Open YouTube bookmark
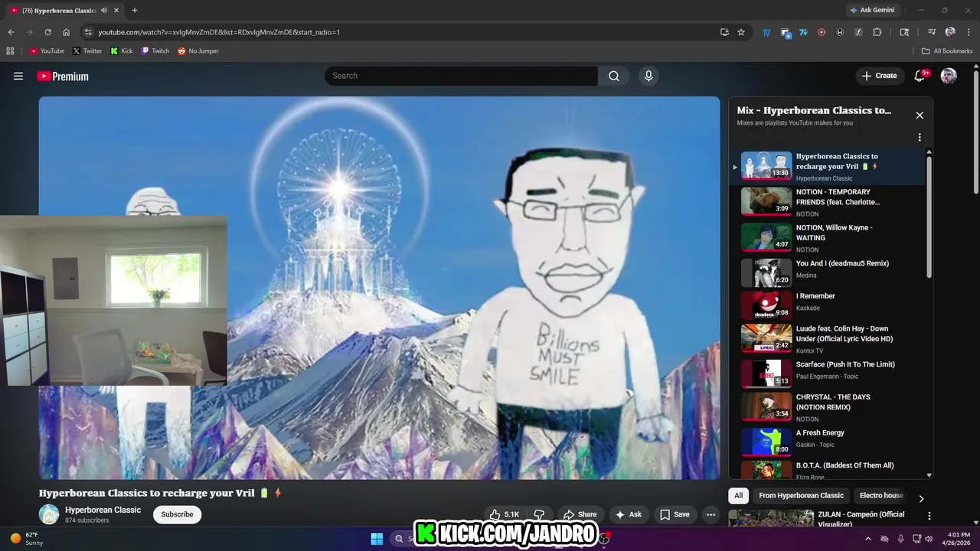The image size is (980, 551). pyautogui.click(x=47, y=51)
